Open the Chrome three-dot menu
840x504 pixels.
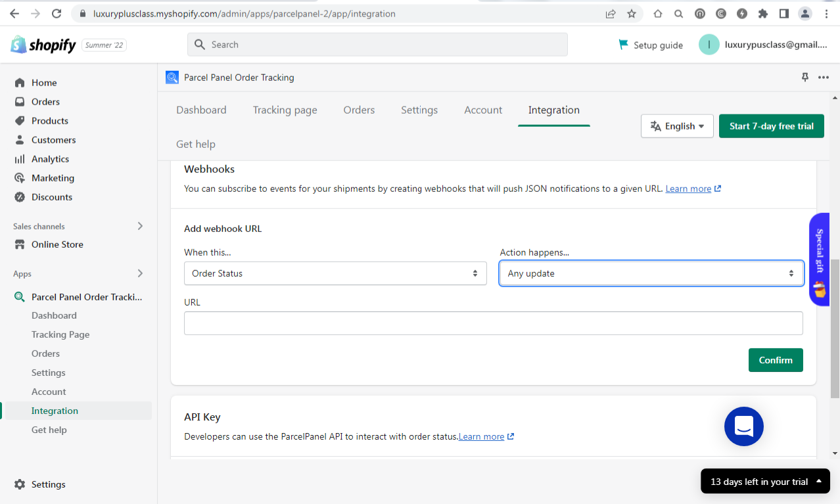[x=826, y=13]
